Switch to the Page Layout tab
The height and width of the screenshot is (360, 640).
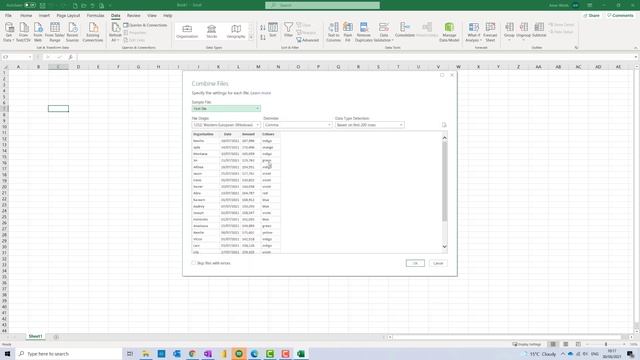(68, 16)
